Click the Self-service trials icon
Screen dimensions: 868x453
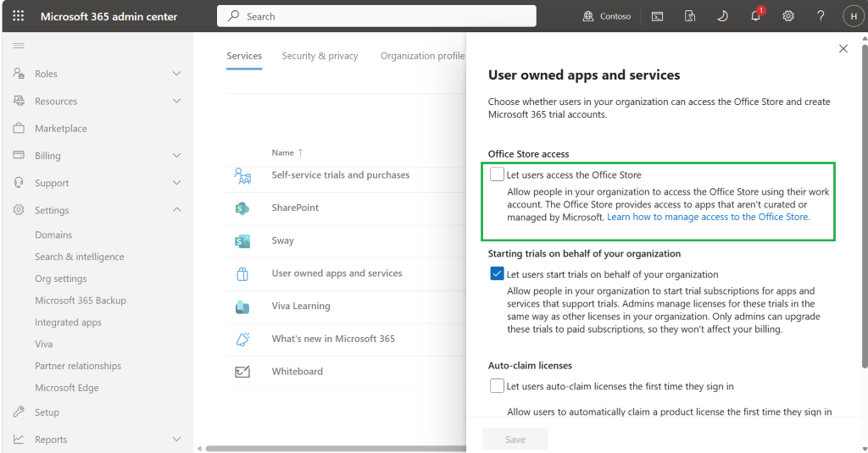242,176
